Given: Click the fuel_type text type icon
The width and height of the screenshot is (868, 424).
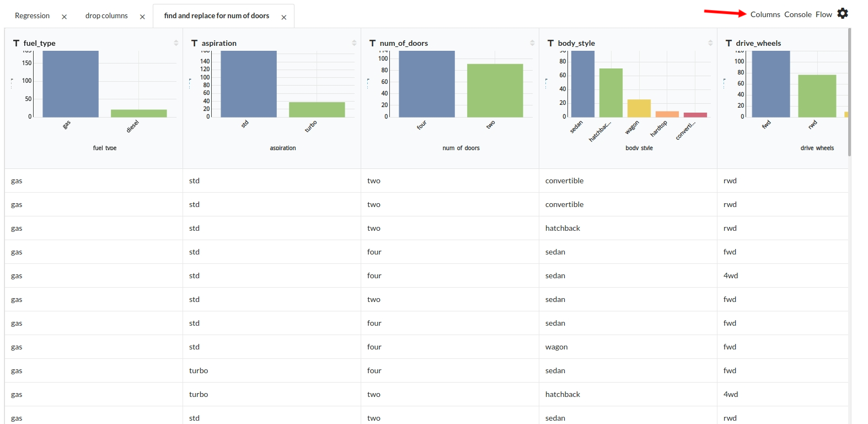Looking at the screenshot, I should pyautogui.click(x=16, y=43).
